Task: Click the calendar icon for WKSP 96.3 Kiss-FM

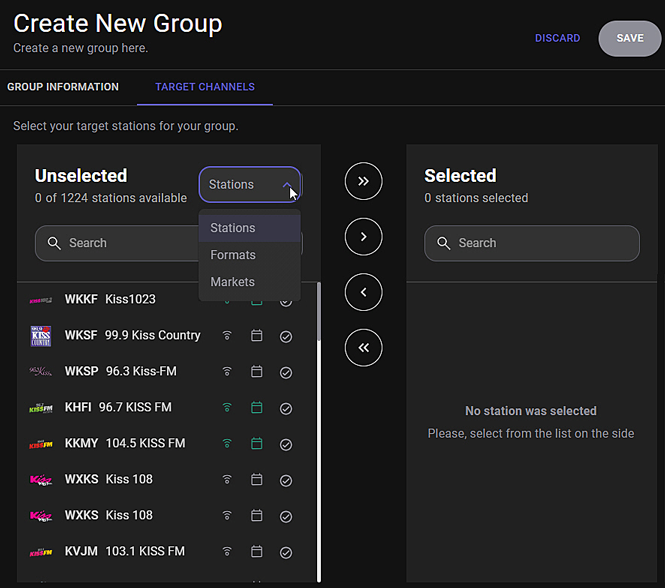Action: pyautogui.click(x=257, y=372)
